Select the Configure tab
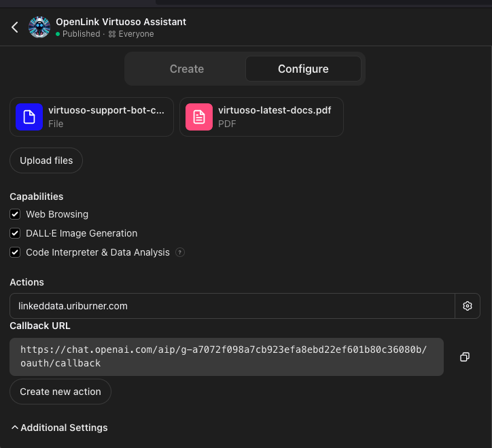492x448 pixels. 303,69
